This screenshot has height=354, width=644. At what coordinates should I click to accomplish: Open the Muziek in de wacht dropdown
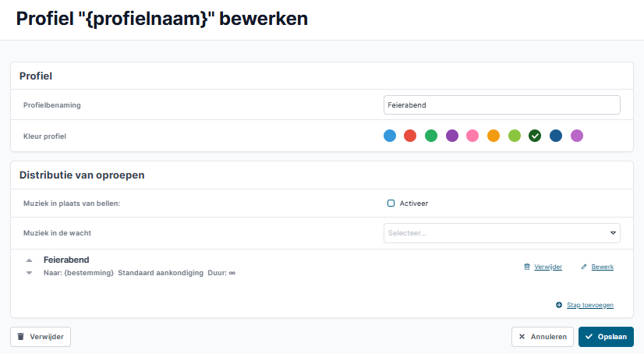point(502,233)
